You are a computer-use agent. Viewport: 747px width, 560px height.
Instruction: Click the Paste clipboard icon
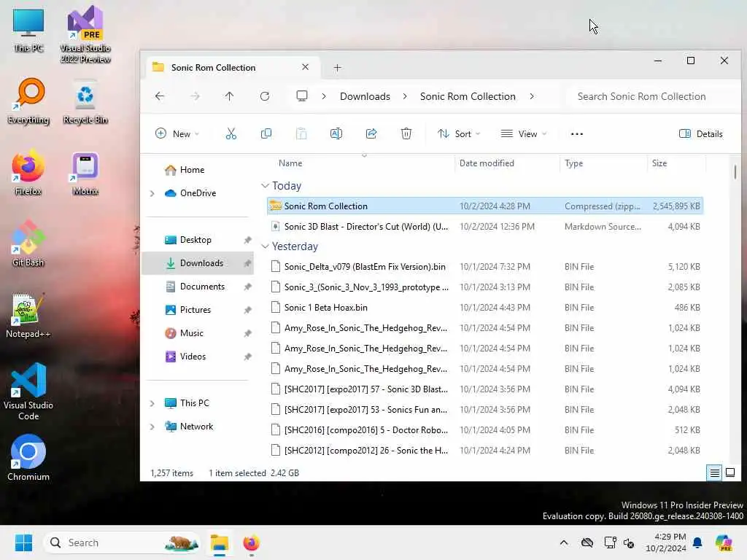pos(301,134)
